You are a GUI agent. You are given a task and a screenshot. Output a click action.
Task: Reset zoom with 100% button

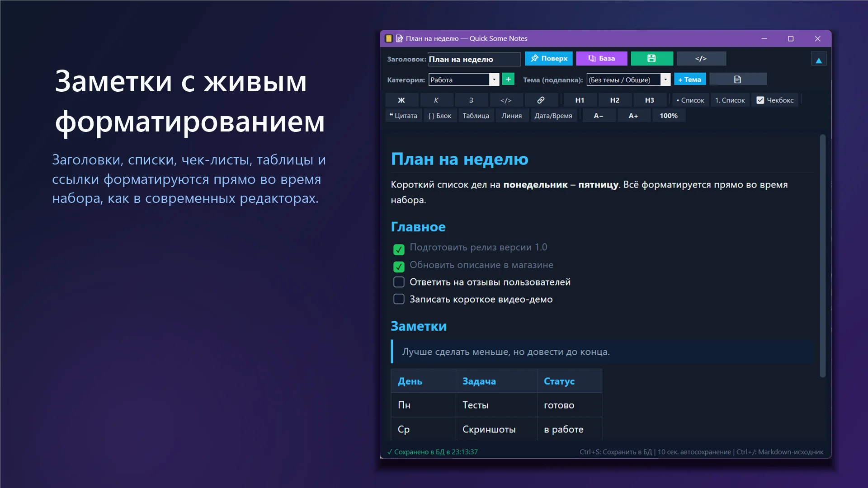668,116
